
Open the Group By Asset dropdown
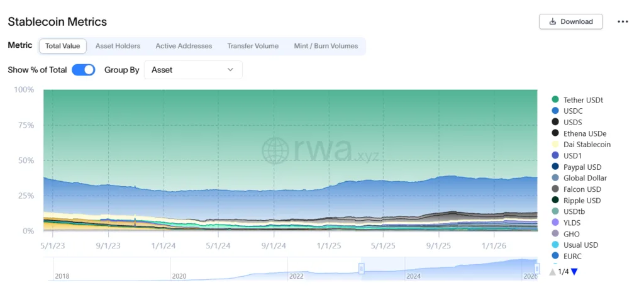[193, 70]
